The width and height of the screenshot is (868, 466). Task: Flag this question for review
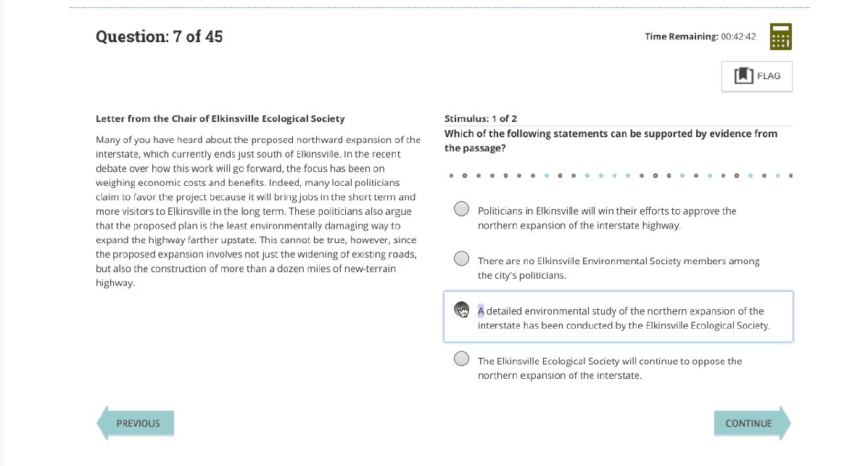pyautogui.click(x=756, y=75)
